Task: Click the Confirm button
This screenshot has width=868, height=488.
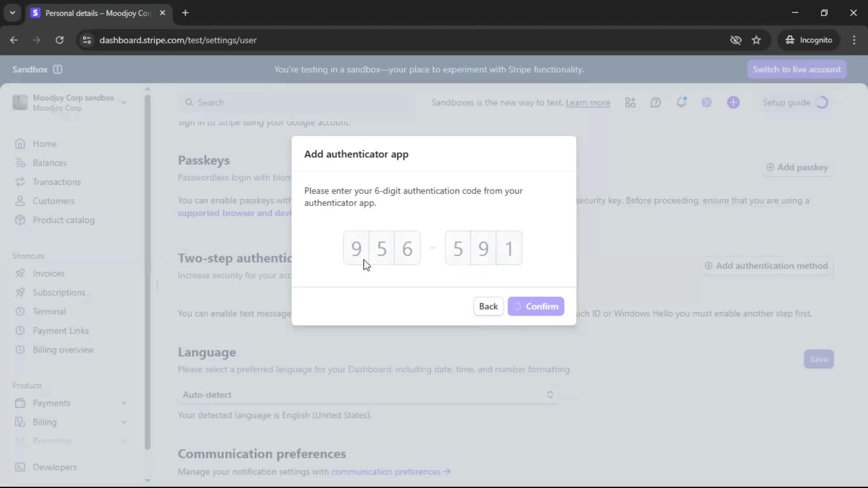Action: [536, 306]
